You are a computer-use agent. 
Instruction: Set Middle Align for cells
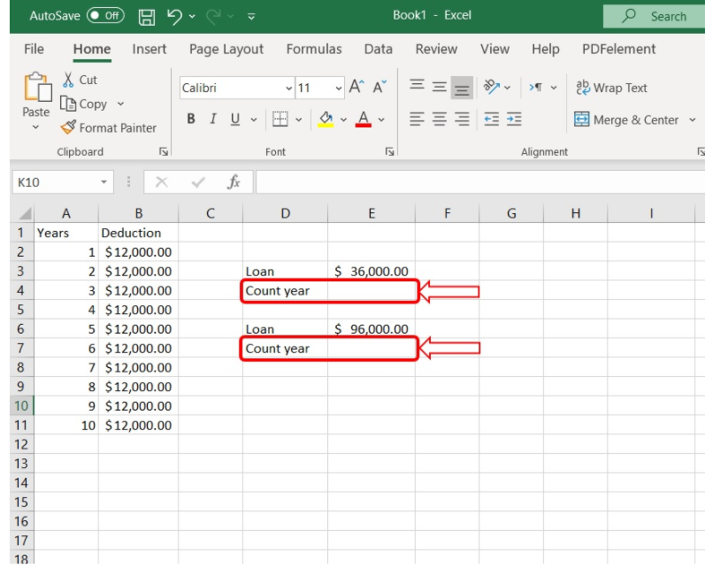pos(440,87)
